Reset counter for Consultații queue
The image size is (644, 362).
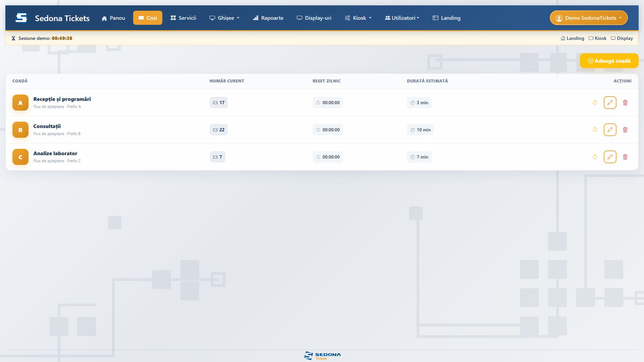tap(595, 130)
